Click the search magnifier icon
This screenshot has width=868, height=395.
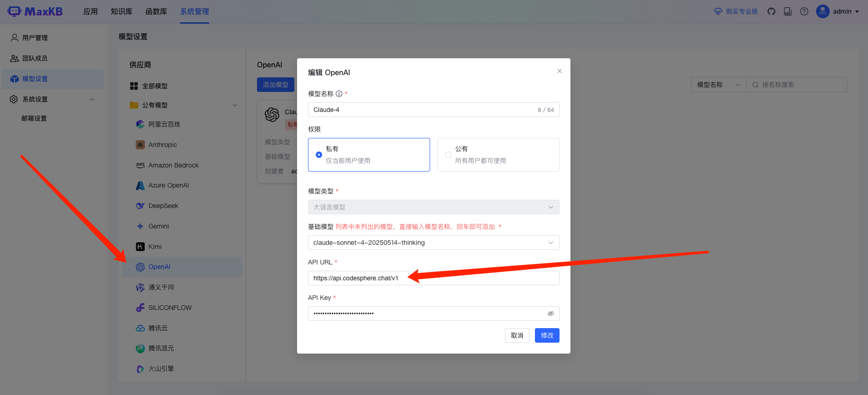click(x=755, y=85)
